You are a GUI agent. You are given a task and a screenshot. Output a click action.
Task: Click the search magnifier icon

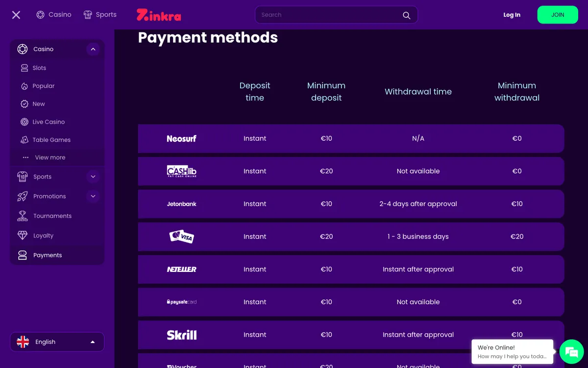(x=406, y=15)
